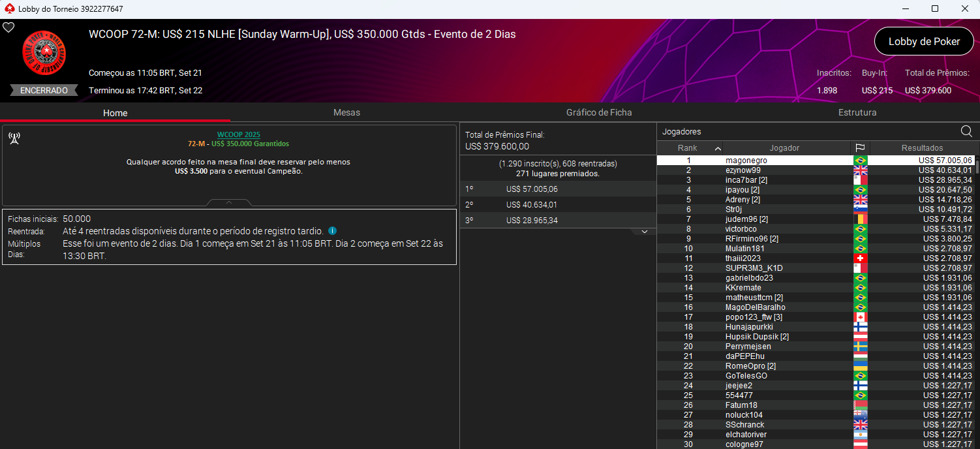980x449 pixels.
Task: Switch to the Home tab
Action: pos(115,112)
